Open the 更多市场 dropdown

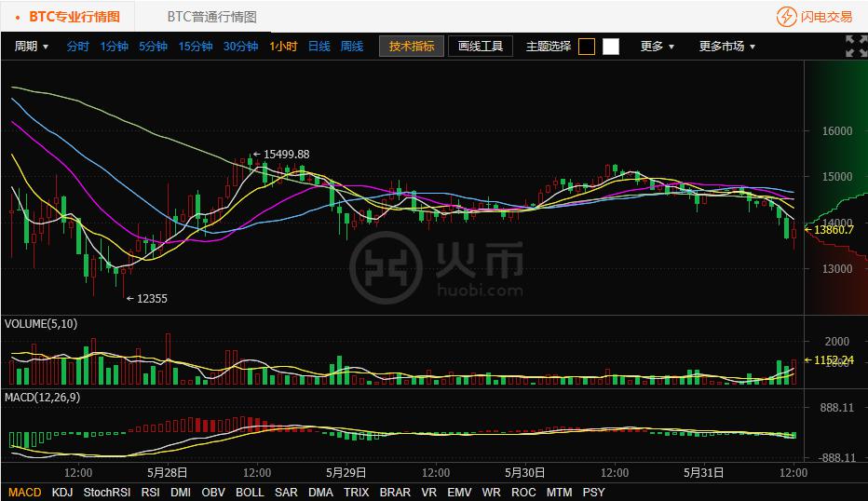726,47
